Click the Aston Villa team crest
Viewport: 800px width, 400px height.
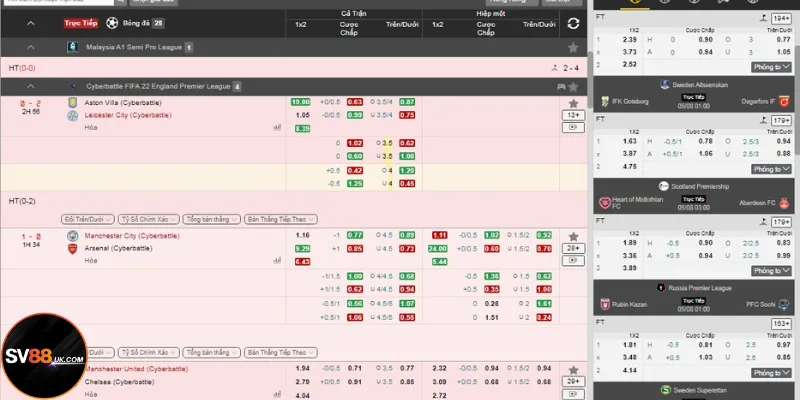pyautogui.click(x=73, y=103)
